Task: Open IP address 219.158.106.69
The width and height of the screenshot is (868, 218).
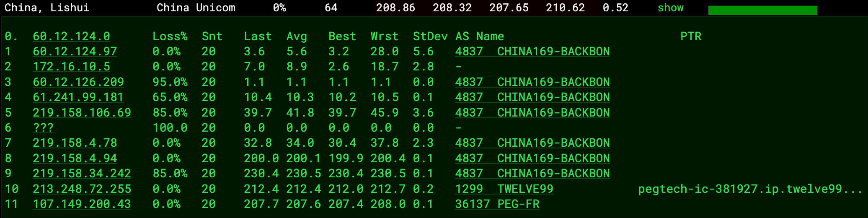Action: 82,113
